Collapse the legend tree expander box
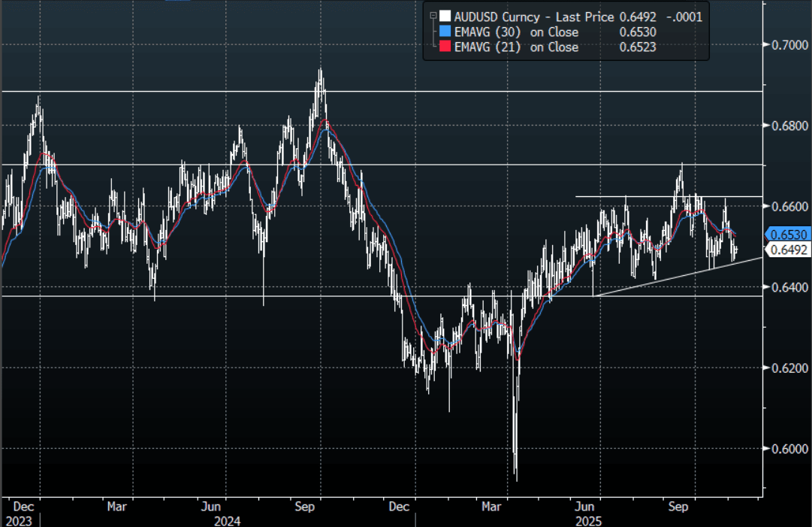 pyautogui.click(x=433, y=17)
